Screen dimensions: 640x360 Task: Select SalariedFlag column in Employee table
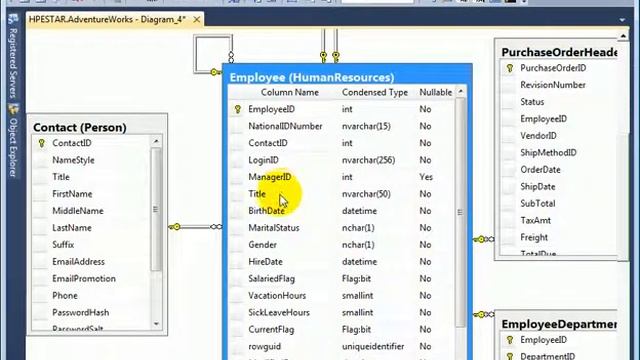[271, 279]
